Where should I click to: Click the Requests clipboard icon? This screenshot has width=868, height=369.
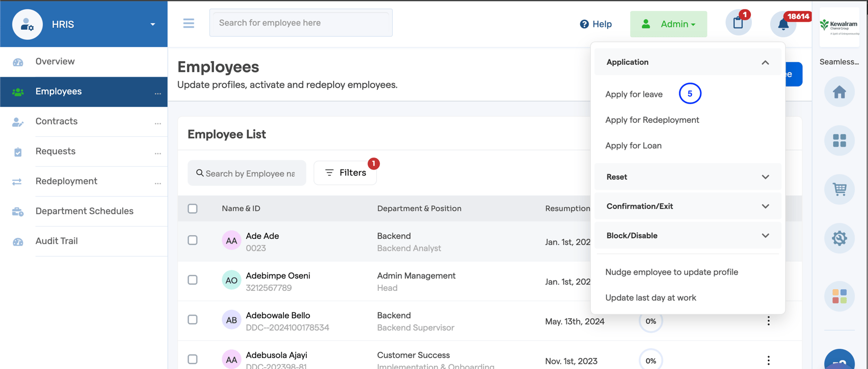(18, 152)
